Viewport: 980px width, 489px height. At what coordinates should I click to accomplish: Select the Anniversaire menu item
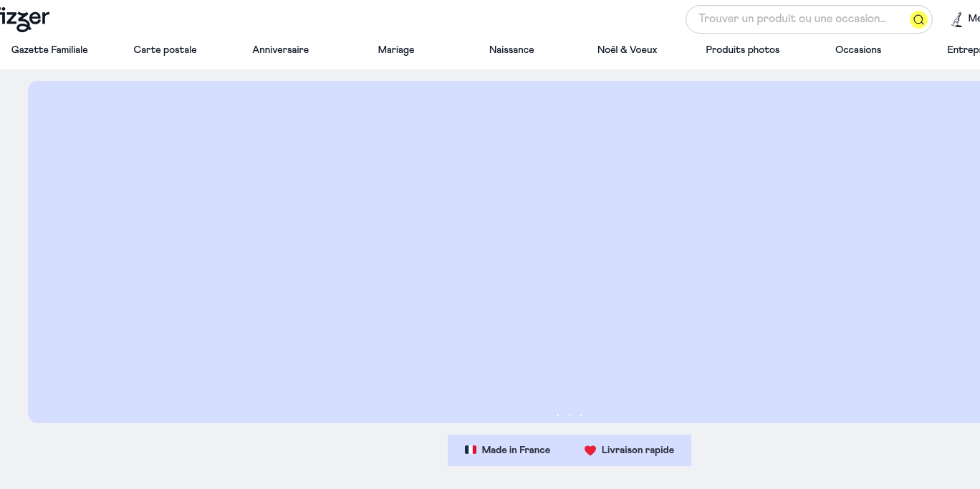281,50
